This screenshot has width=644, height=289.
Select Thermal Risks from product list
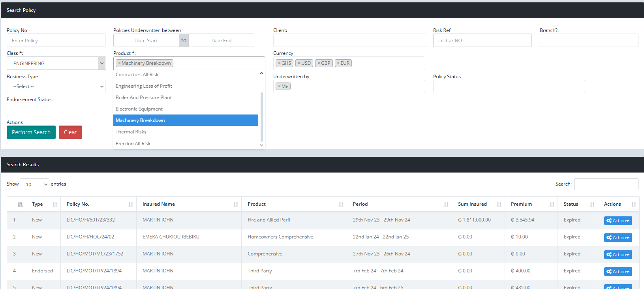tap(131, 132)
